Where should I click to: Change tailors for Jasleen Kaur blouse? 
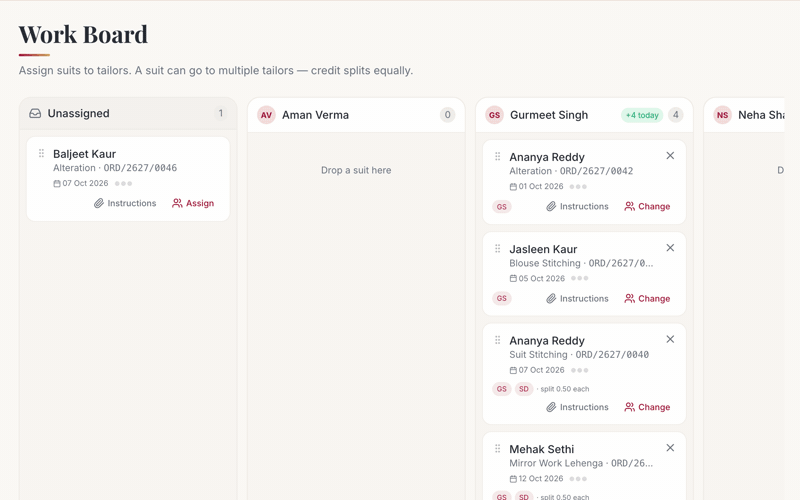pos(647,298)
